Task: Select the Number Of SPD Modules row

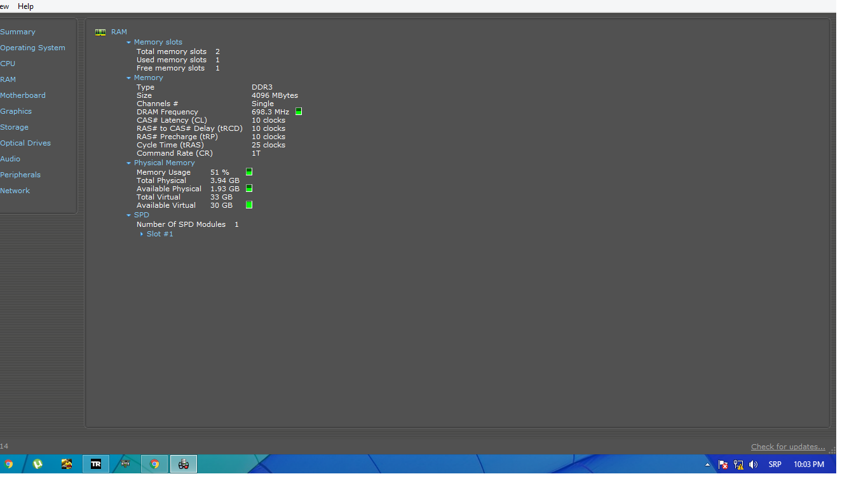Action: coord(187,224)
